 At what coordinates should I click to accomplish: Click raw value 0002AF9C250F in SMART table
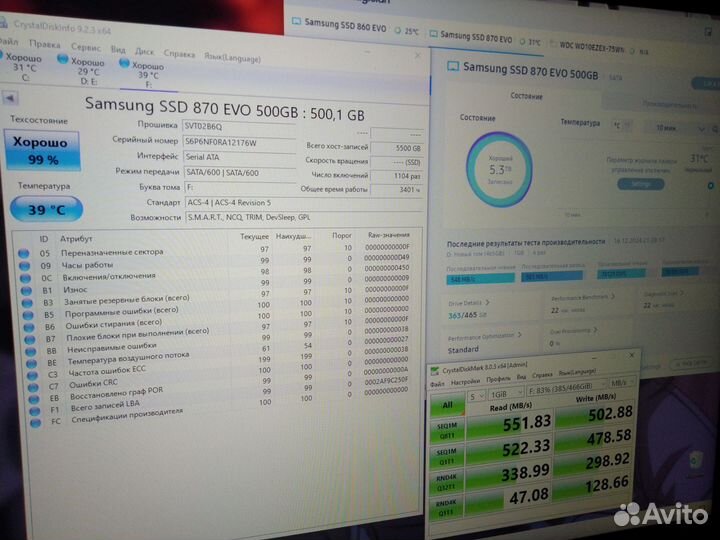386,380
